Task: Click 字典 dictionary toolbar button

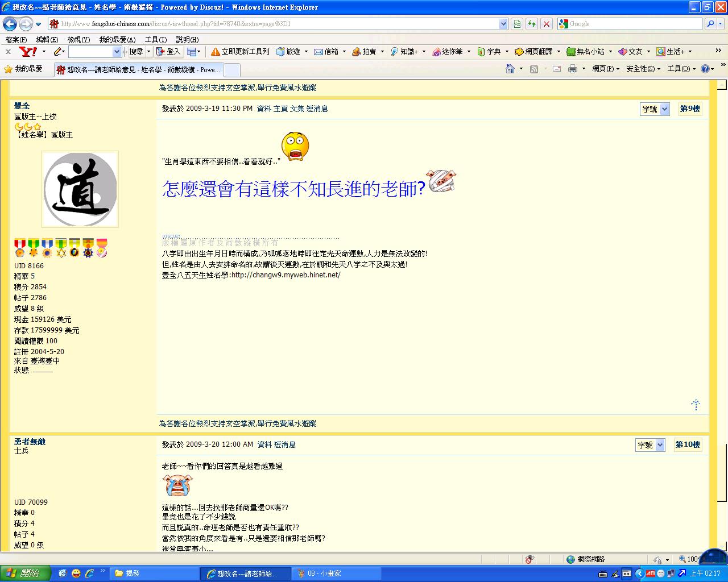Action: (x=489, y=52)
